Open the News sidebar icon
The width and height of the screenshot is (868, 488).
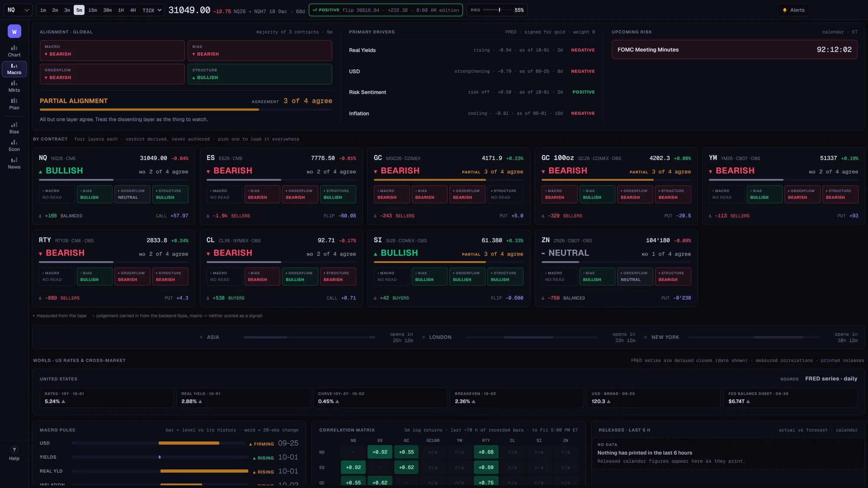[x=14, y=163]
